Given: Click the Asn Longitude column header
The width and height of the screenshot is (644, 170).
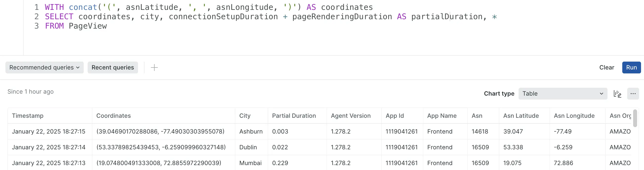Looking at the screenshot, I should click(x=574, y=116).
